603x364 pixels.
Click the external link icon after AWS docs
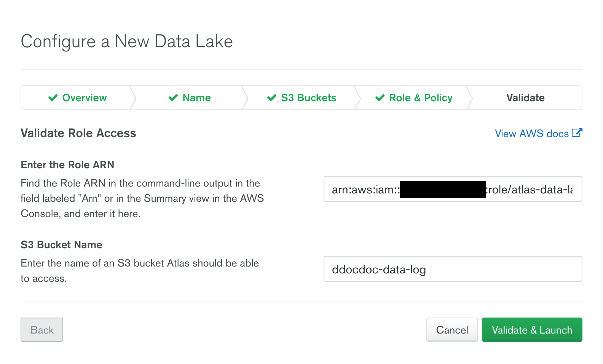(x=577, y=133)
